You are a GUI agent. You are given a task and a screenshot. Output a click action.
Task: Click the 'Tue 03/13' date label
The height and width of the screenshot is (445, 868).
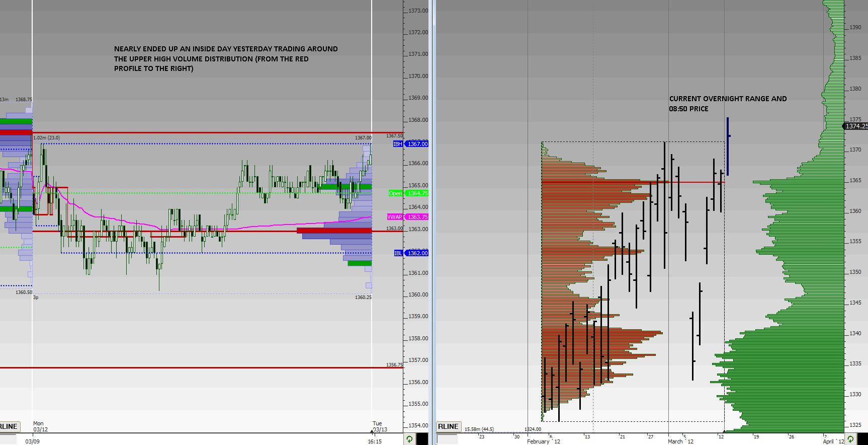click(x=380, y=426)
